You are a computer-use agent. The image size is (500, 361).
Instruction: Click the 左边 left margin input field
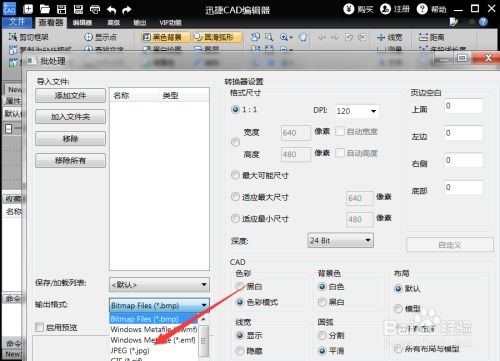click(x=463, y=133)
